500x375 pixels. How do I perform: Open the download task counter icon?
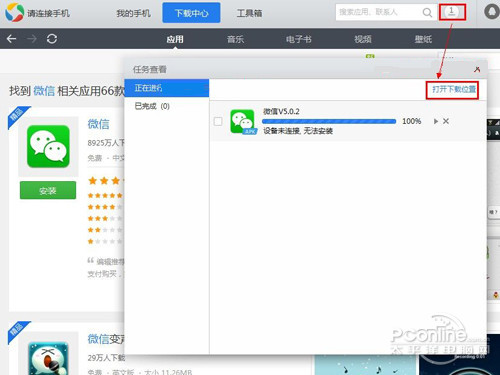452,12
